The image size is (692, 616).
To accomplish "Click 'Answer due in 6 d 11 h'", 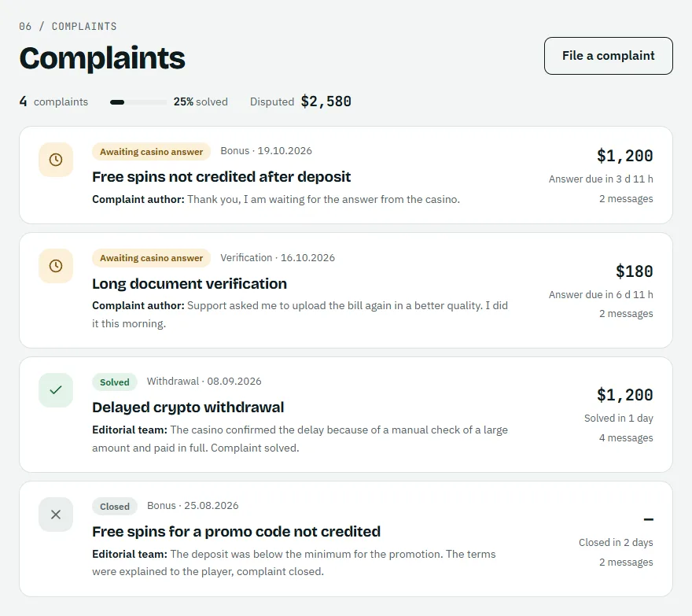I will coord(601,294).
